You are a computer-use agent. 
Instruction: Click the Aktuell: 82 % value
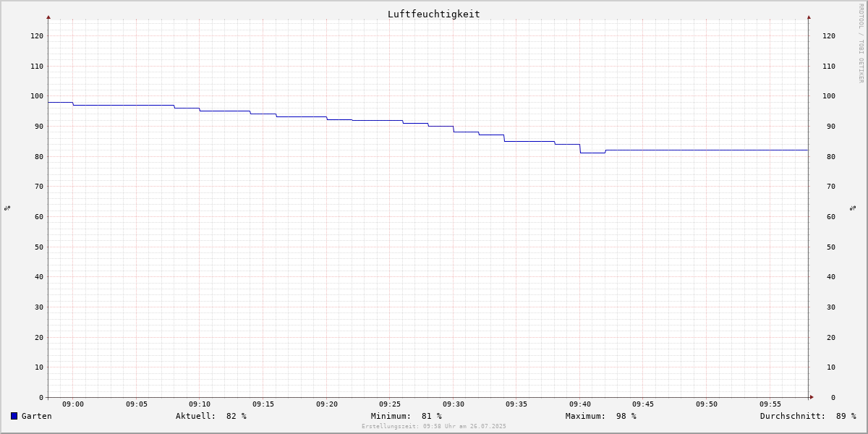(211, 416)
